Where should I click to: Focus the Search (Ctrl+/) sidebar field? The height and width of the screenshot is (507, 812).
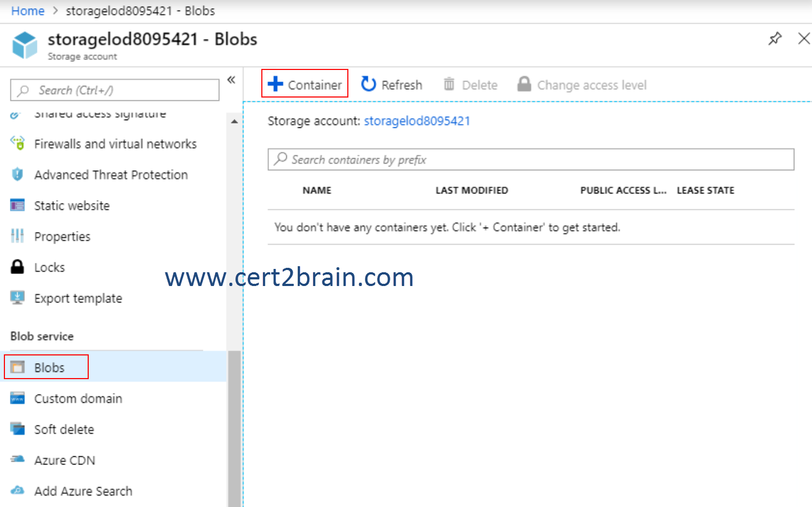tap(115, 90)
